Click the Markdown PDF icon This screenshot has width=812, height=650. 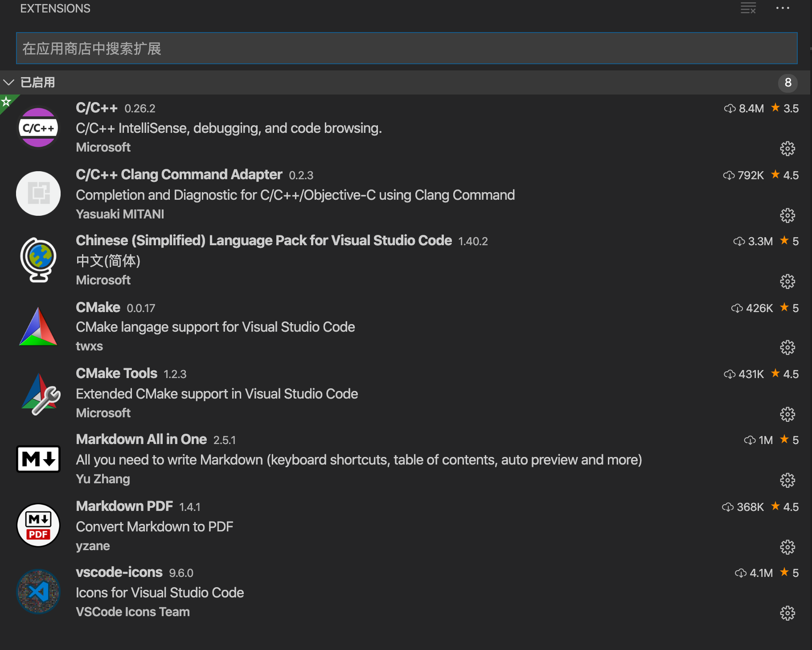pos(38,525)
